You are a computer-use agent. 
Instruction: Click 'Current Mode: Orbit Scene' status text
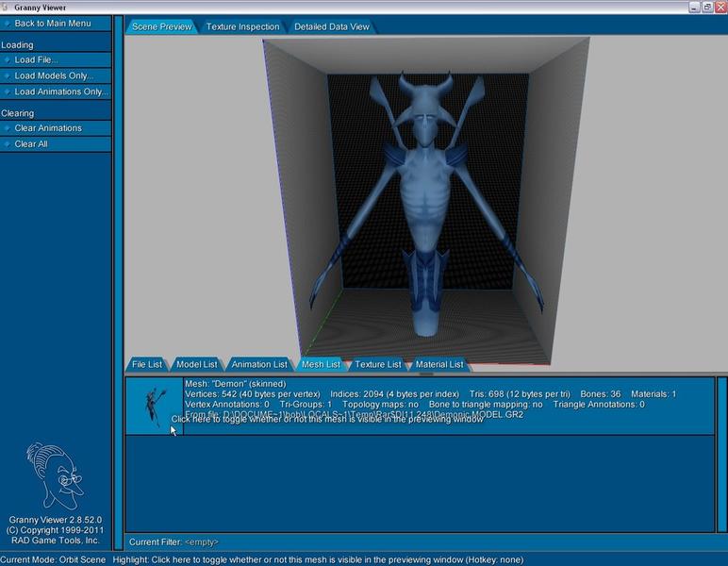53,559
